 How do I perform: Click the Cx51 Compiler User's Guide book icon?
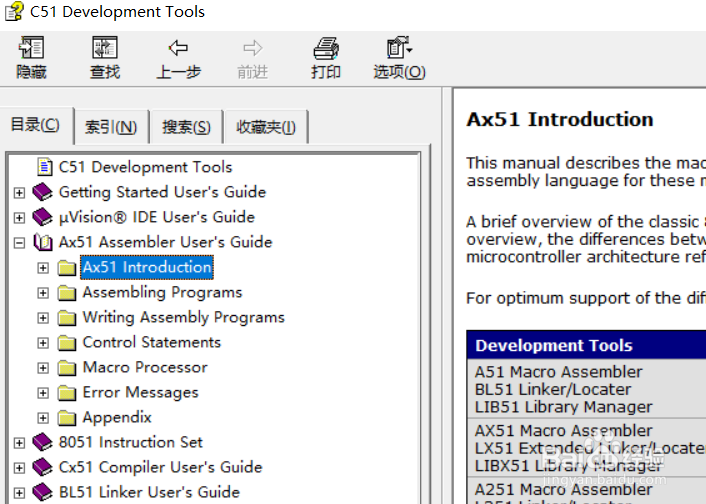[42, 468]
